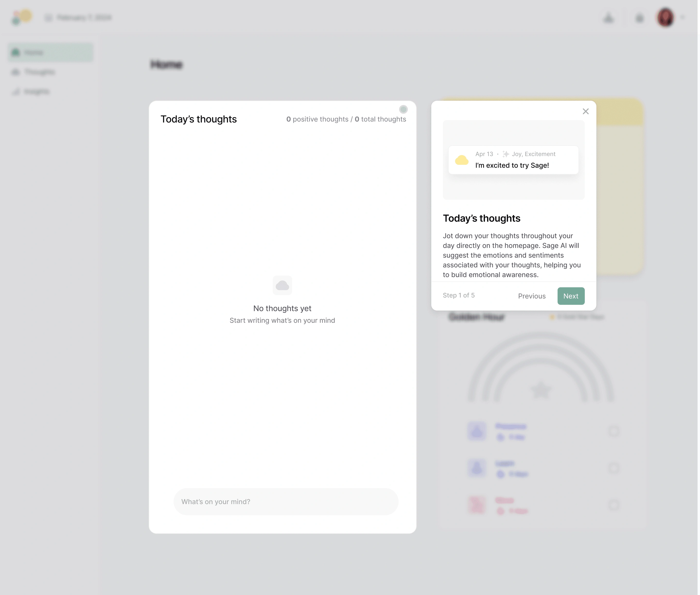Click the user profile avatar icon

[x=666, y=17]
